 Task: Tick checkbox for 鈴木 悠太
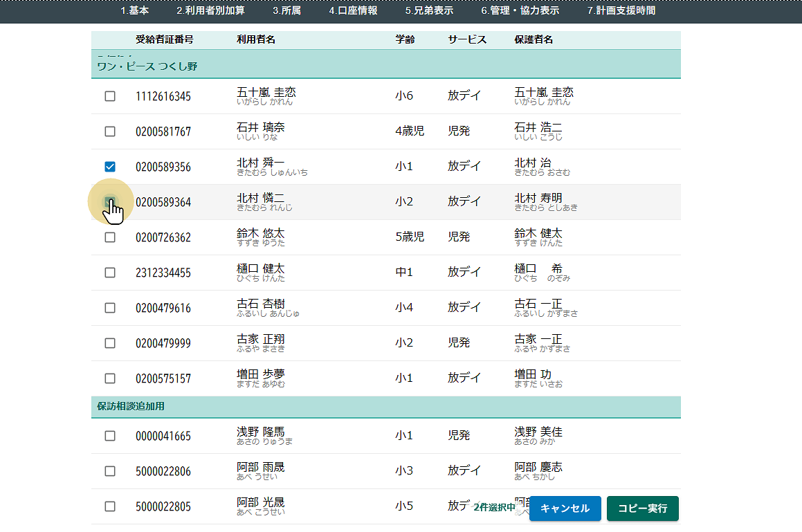coord(110,237)
